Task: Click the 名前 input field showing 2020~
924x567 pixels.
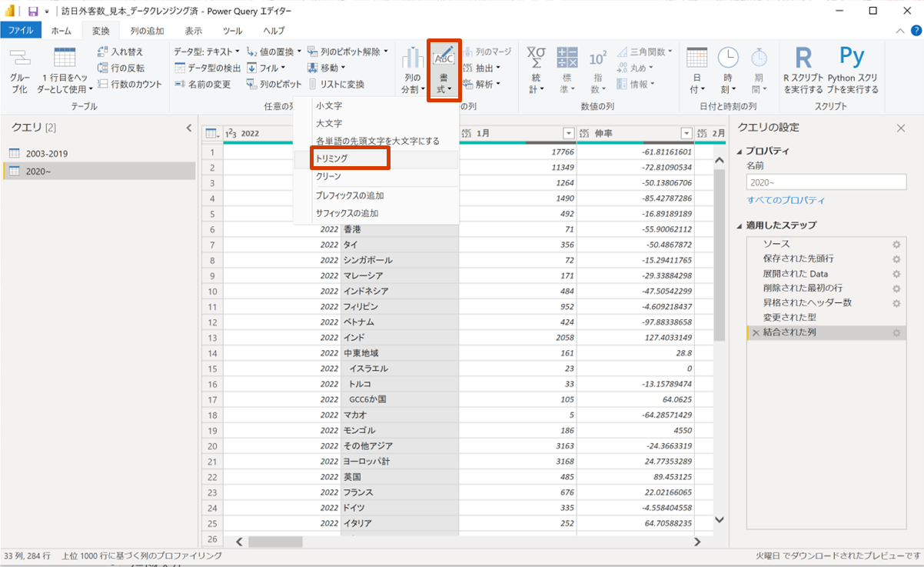Action: (826, 182)
